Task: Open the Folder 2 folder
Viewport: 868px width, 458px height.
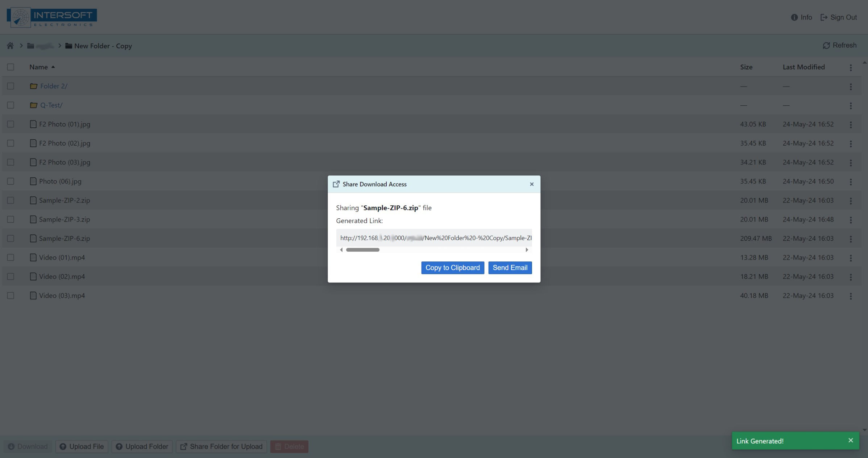Action: 54,86
